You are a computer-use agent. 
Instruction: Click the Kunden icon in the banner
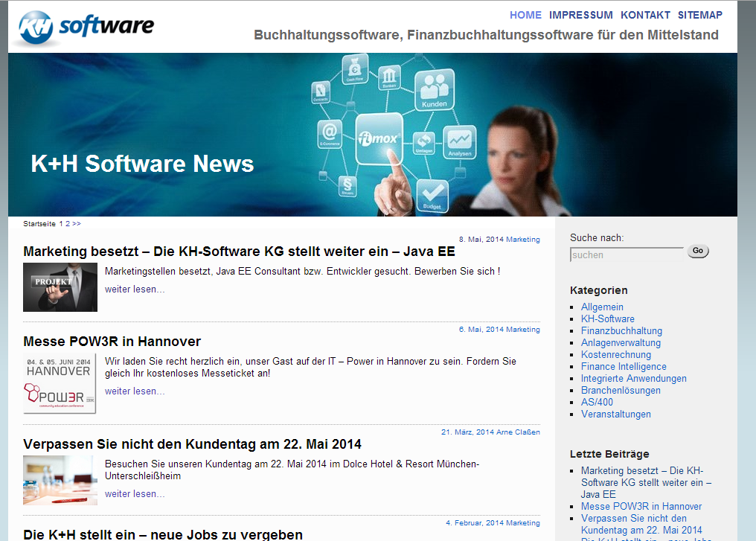(435, 90)
